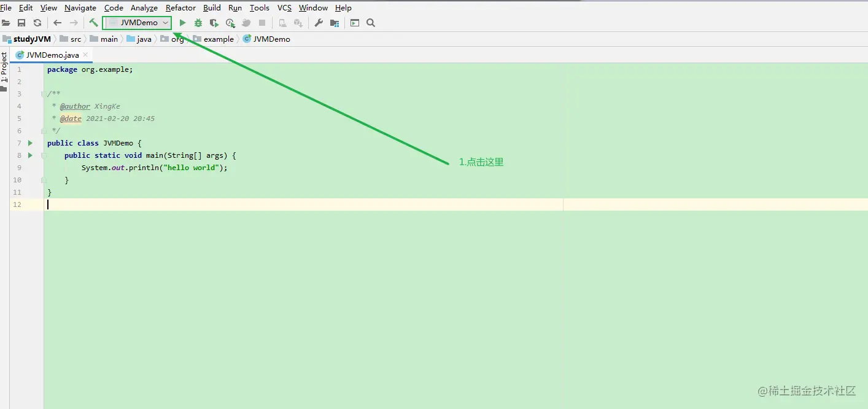Viewport: 868px width, 409px height.
Task: Click "String[] args" in main signature
Action: 196,155
